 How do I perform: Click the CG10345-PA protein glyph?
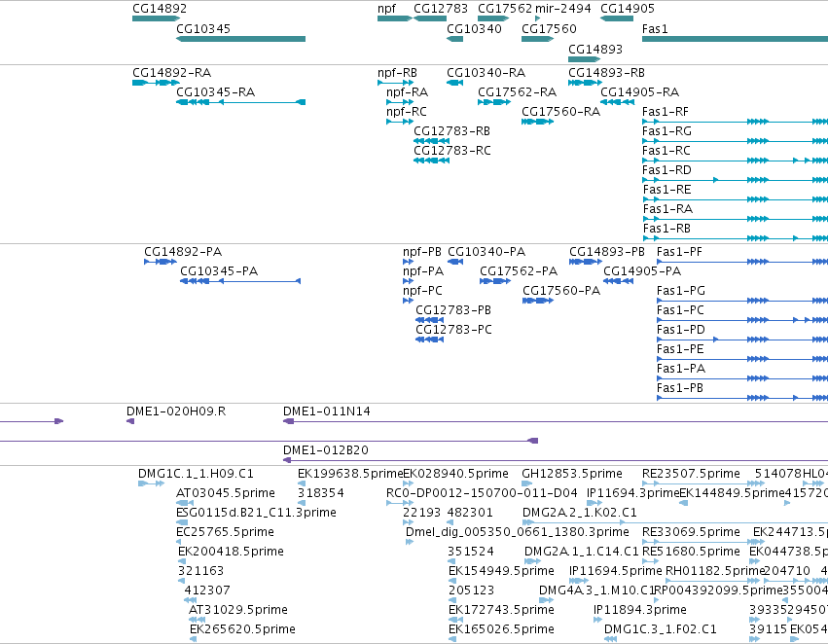tap(240, 281)
